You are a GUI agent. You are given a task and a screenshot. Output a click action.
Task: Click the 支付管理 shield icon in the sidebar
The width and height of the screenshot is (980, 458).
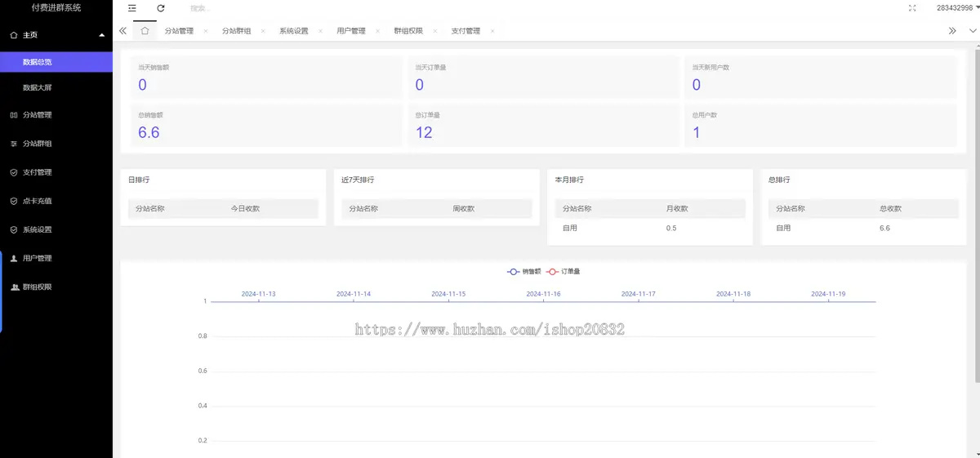(14, 172)
